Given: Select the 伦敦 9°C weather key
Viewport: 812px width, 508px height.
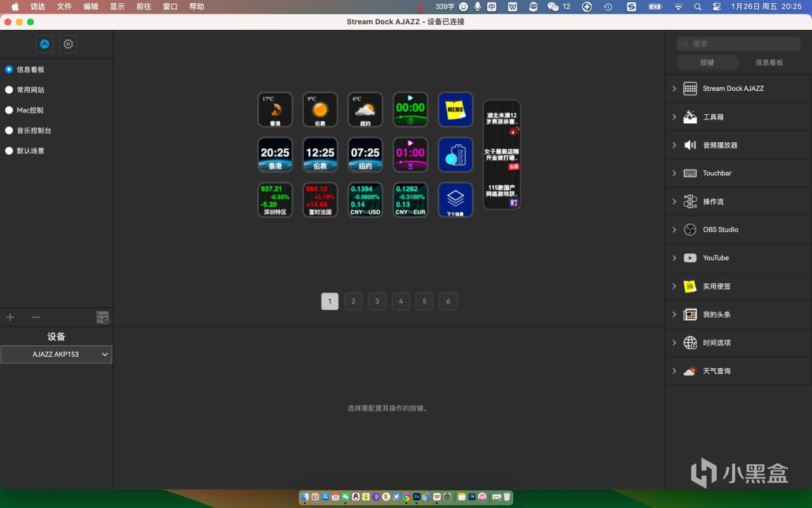Looking at the screenshot, I should pyautogui.click(x=320, y=110).
